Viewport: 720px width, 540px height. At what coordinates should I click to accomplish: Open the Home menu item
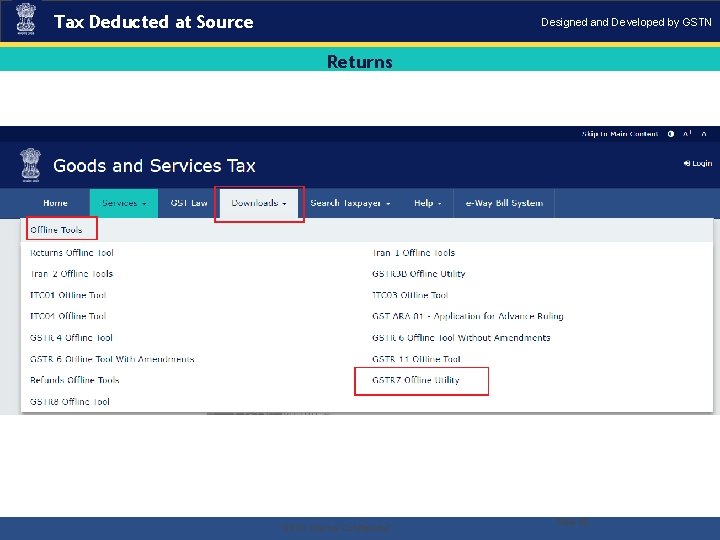[x=56, y=203]
